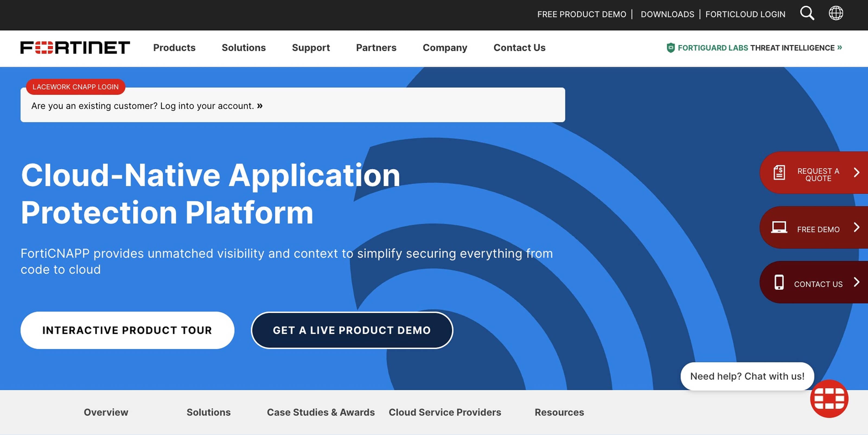Viewport: 868px width, 435px height.
Task: Click the Request a Quote label
Action: click(x=818, y=175)
